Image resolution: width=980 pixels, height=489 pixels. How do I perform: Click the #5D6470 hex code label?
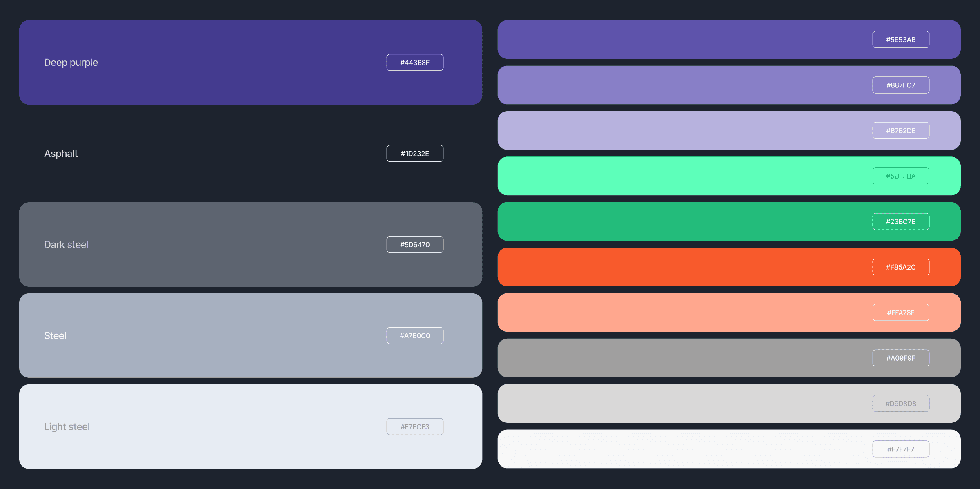[415, 244]
